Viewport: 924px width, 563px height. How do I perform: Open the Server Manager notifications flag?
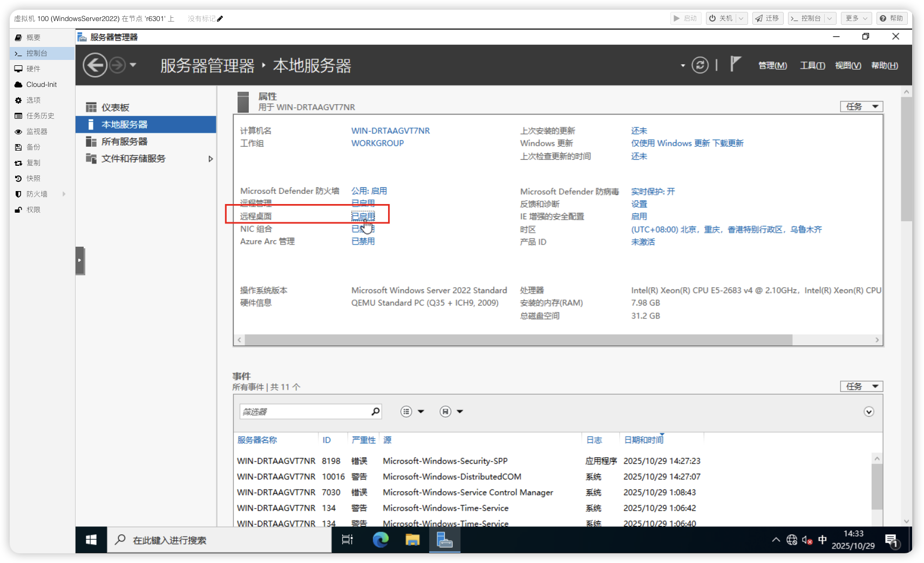point(735,65)
